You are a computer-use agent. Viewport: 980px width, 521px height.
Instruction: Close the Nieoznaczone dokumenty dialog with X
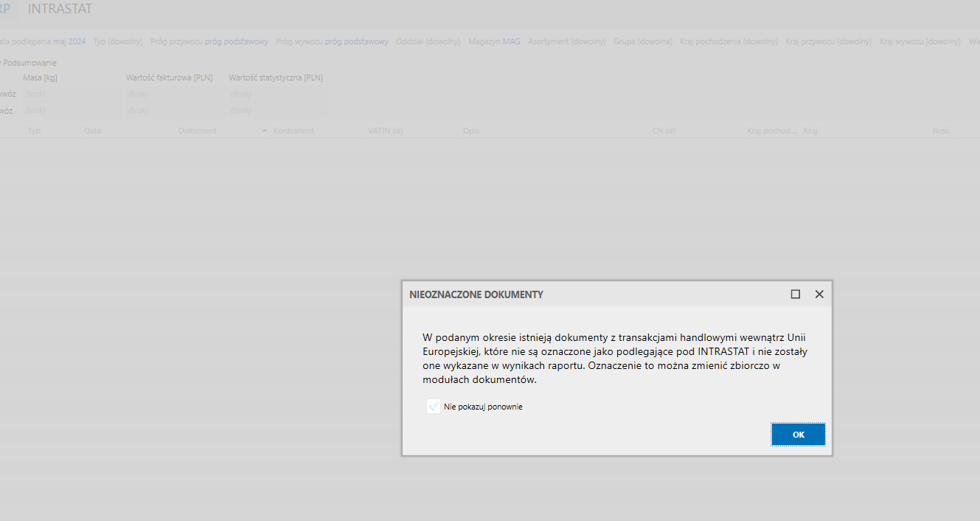(x=819, y=294)
